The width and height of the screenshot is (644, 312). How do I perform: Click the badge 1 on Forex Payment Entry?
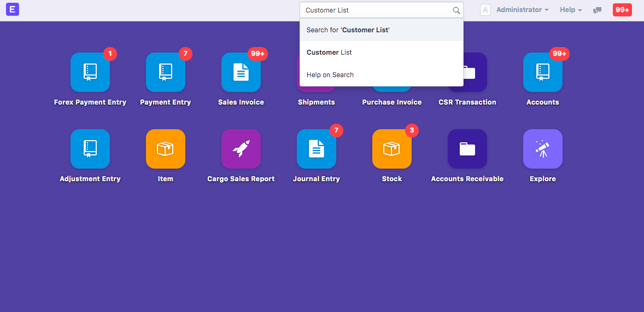pos(110,54)
